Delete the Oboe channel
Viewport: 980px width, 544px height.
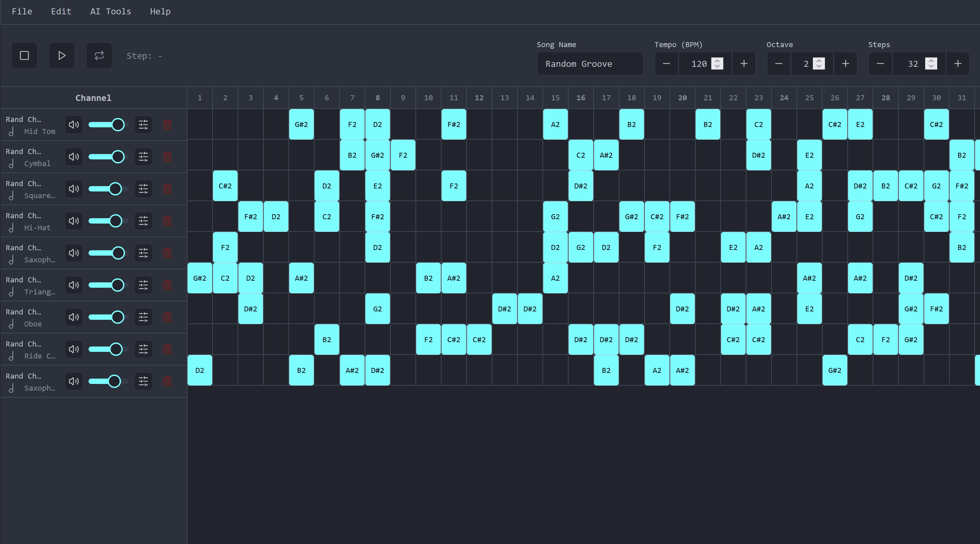(x=167, y=317)
